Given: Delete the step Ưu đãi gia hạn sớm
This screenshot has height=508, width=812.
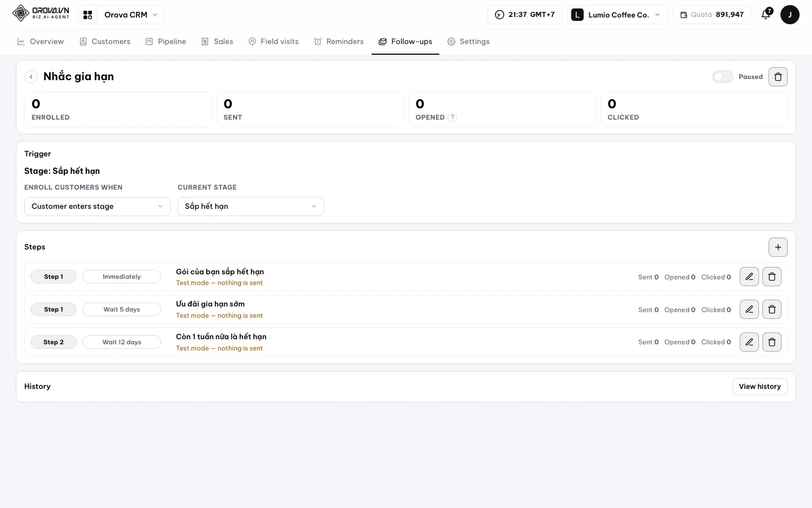Looking at the screenshot, I should (x=772, y=309).
